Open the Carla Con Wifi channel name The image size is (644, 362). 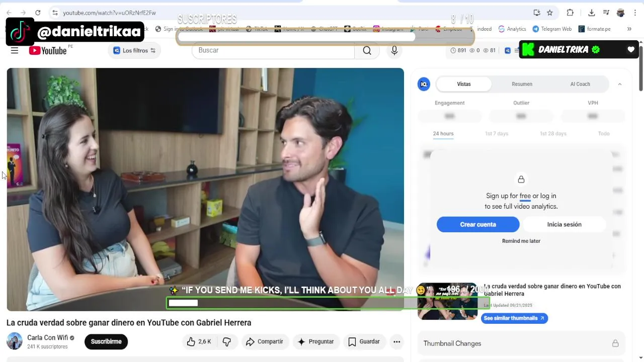coord(47,338)
